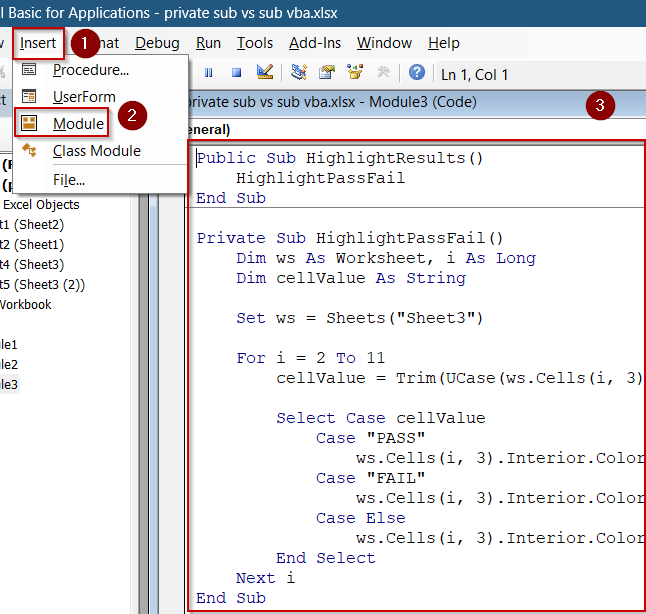Toggle Design Mode toolbar icon

264,73
